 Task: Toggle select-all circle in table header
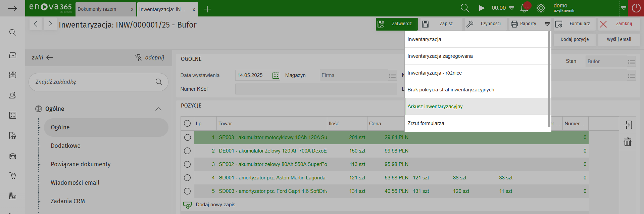tap(187, 124)
